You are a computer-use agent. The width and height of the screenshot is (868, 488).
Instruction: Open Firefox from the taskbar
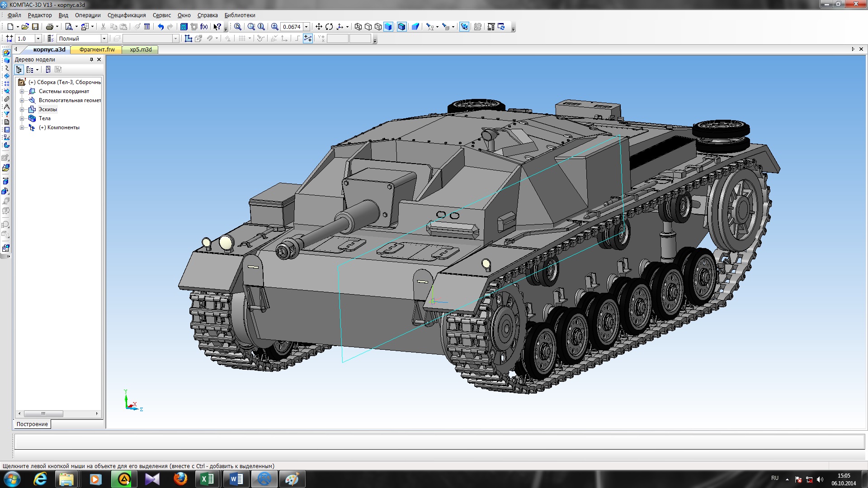(x=180, y=479)
